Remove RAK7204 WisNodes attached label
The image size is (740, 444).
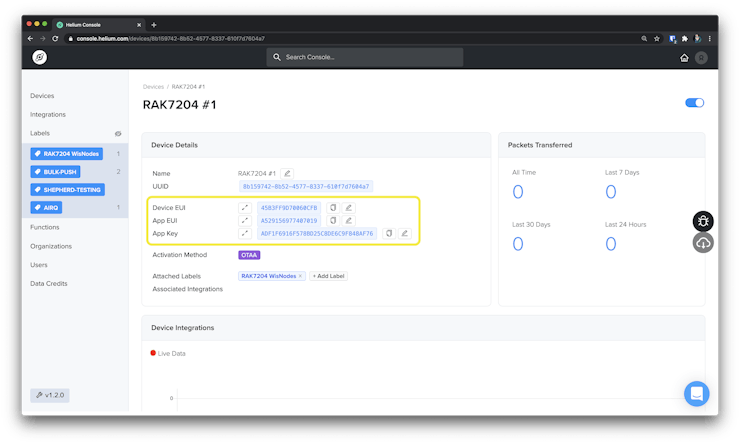pos(300,276)
